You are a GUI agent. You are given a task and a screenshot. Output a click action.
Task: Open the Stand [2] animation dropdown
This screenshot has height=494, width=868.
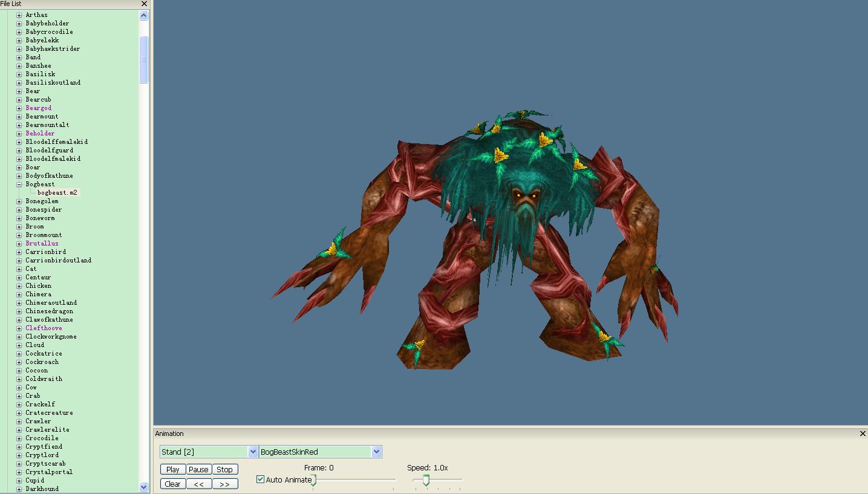point(253,452)
